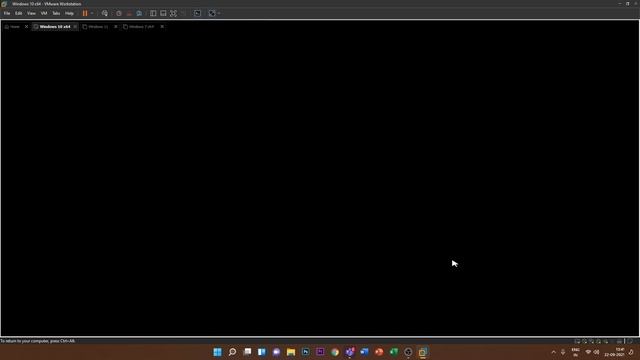Switch to the Home tab
This screenshot has height=360, width=640.
(12, 27)
